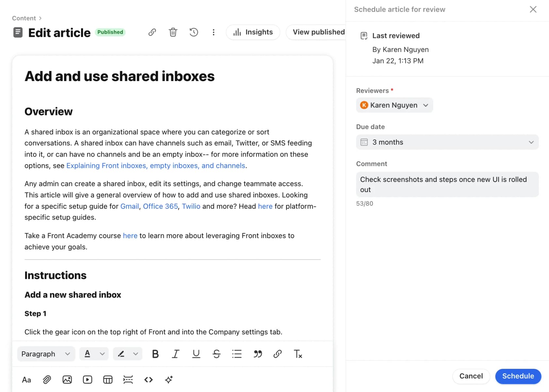Cancel scheduling the review
This screenshot has width=549, height=392.
(x=471, y=376)
